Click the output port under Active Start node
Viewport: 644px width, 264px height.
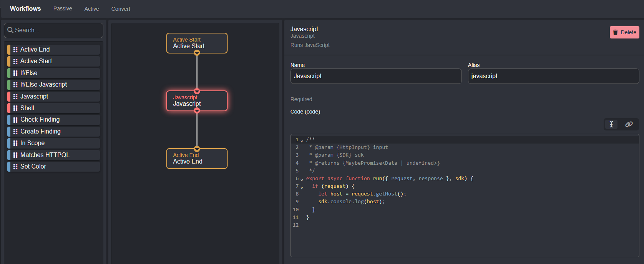point(197,53)
